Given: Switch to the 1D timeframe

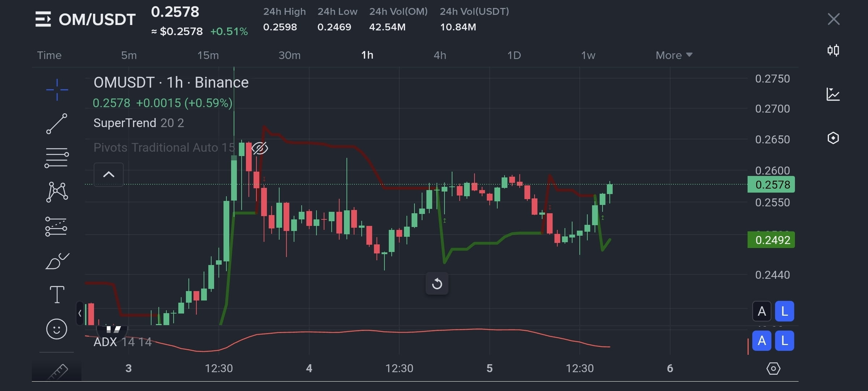Looking at the screenshot, I should tap(514, 55).
